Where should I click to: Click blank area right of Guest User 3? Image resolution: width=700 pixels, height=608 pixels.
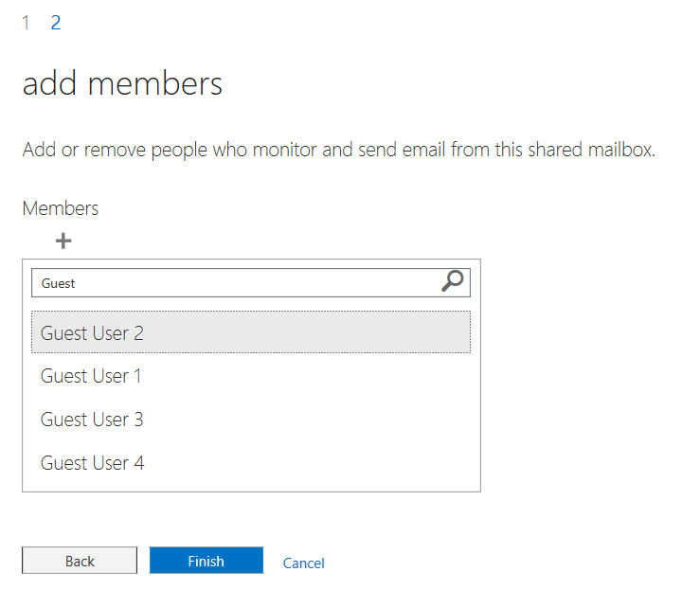308,420
